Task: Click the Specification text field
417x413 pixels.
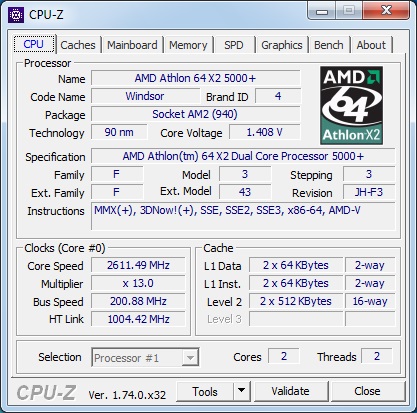Action: (x=243, y=156)
